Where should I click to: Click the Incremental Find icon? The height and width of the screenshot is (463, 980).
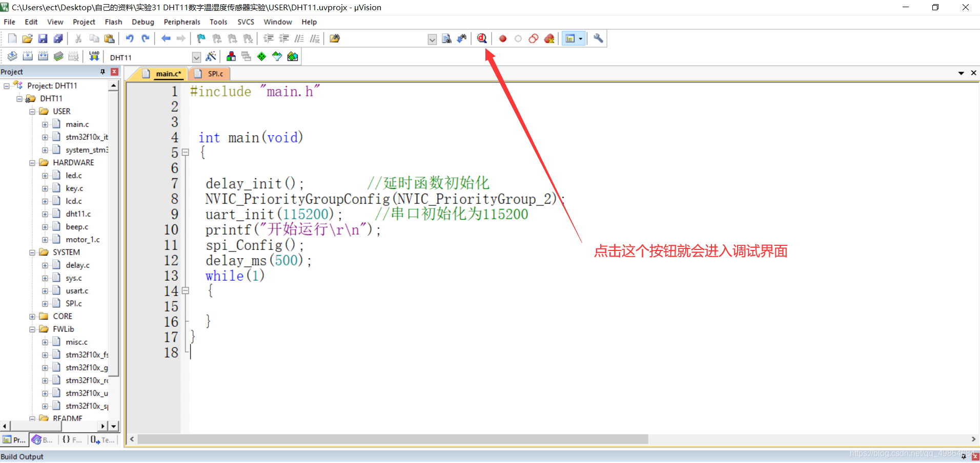[x=462, y=38]
